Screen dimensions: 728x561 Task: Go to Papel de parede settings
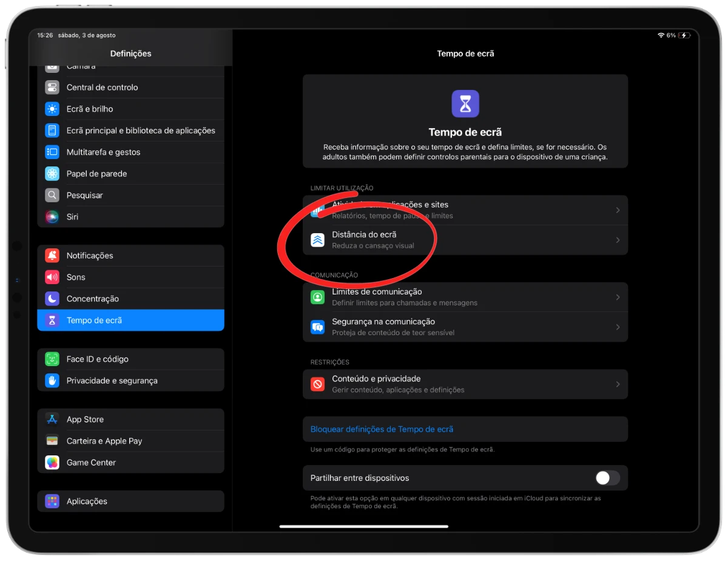(130, 174)
